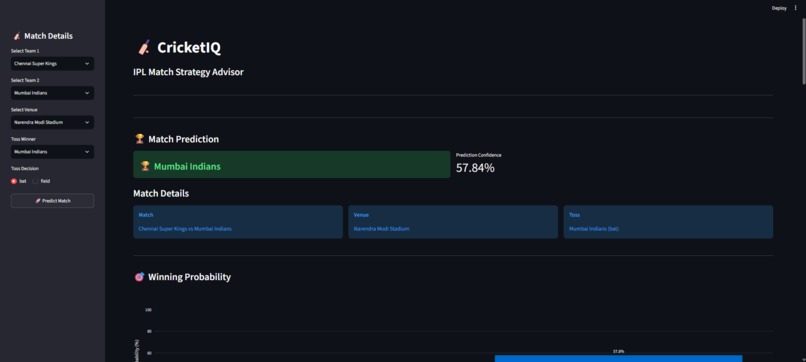Click the Mumbai Indians prediction result text
806x362 pixels.
187,166
